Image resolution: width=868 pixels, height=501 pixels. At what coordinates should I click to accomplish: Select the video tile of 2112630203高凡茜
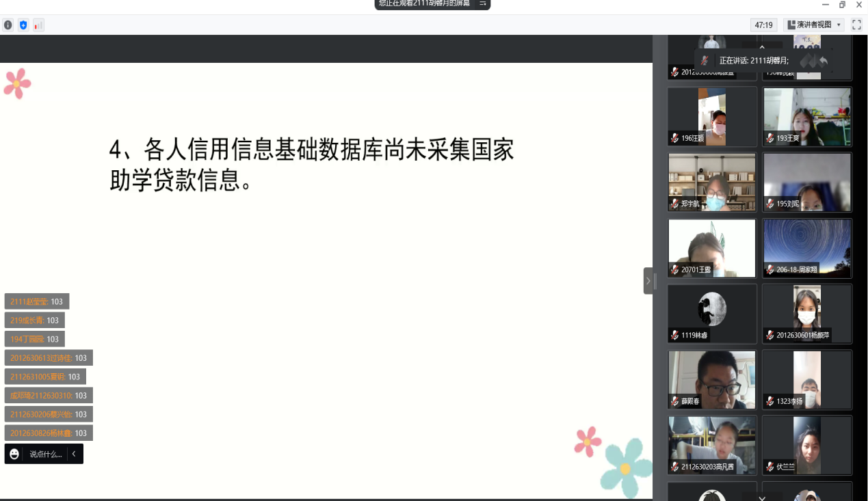712,446
